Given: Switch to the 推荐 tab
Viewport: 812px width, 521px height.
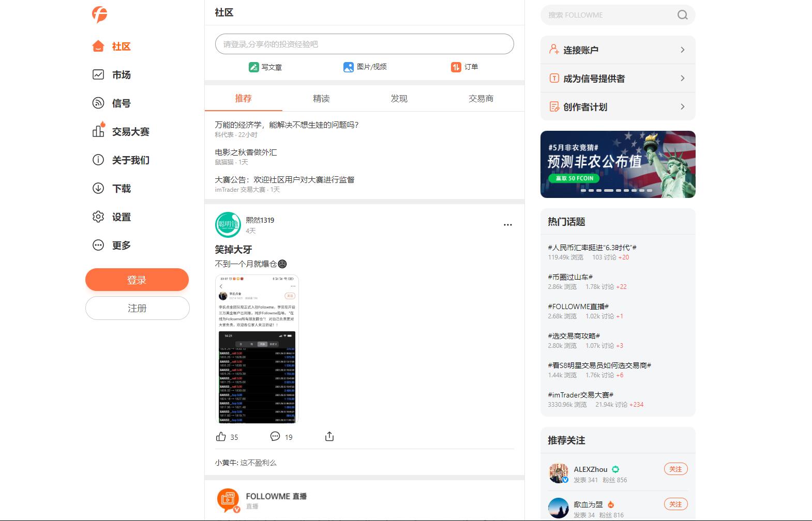Looking at the screenshot, I should pos(244,98).
